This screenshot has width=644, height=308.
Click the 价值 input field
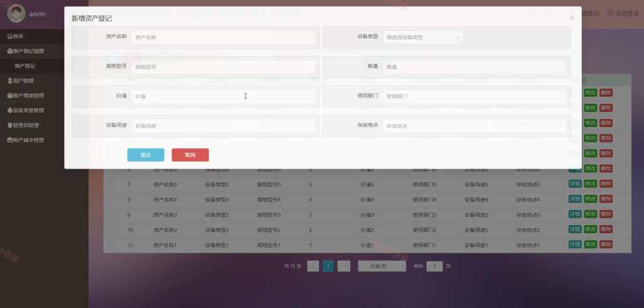(x=223, y=97)
